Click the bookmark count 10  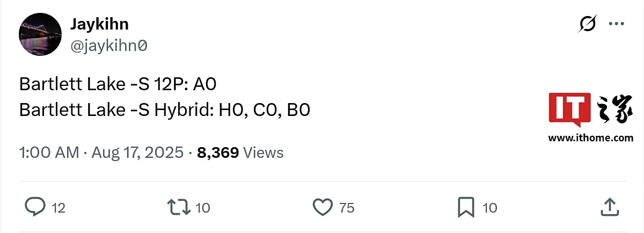point(489,208)
